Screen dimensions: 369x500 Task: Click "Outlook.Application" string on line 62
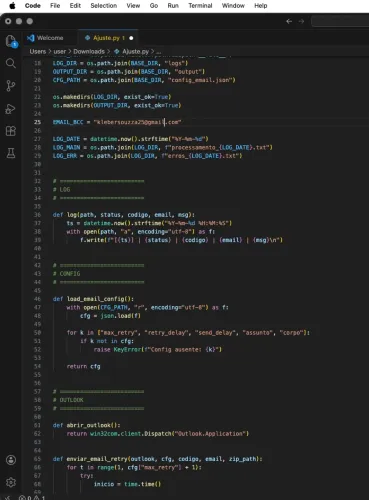(x=211, y=433)
